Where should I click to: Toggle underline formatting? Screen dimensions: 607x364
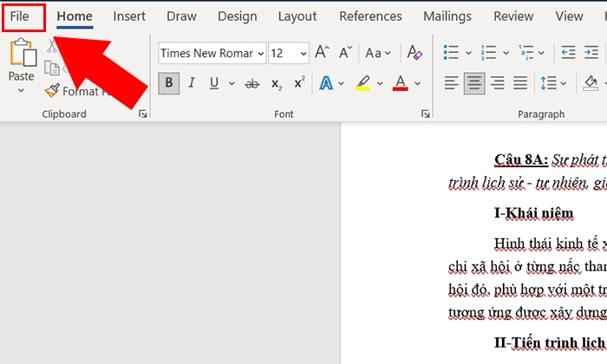click(214, 83)
